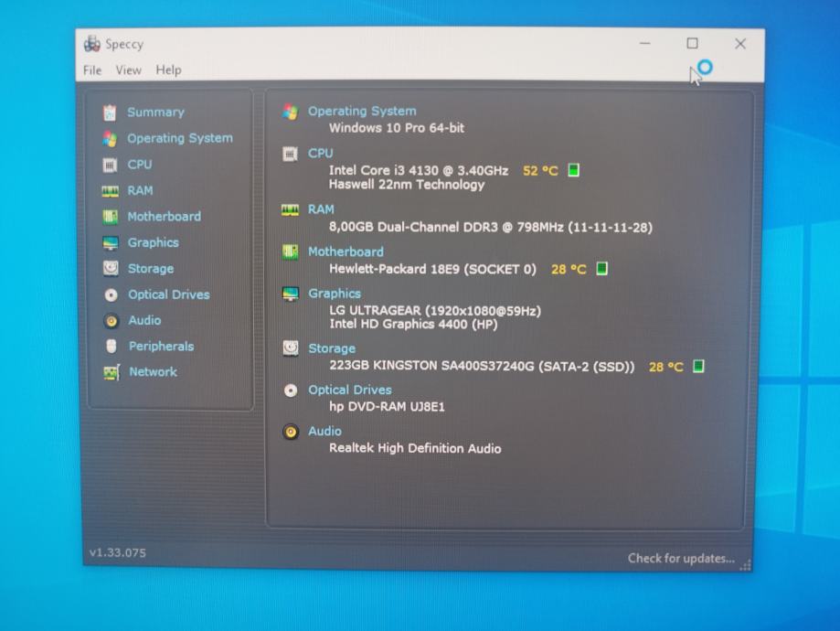The image size is (840, 631).
Task: Select RAM in the sidebar
Action: click(x=141, y=191)
